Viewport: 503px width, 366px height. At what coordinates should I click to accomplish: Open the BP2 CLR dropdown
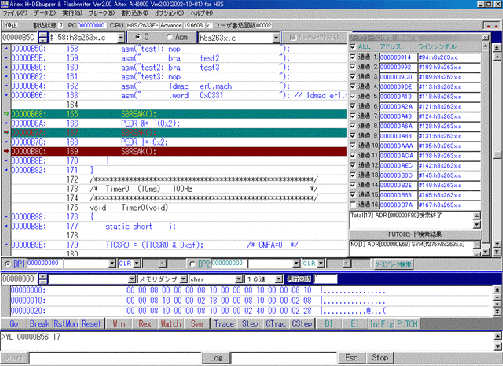pyautogui.click(x=321, y=264)
